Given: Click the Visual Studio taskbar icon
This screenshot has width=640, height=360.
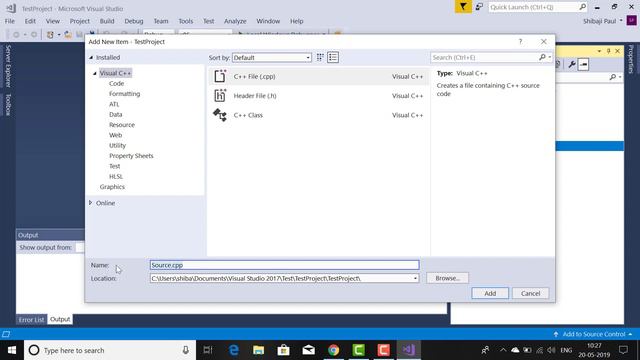Looking at the screenshot, I should click(x=409, y=350).
